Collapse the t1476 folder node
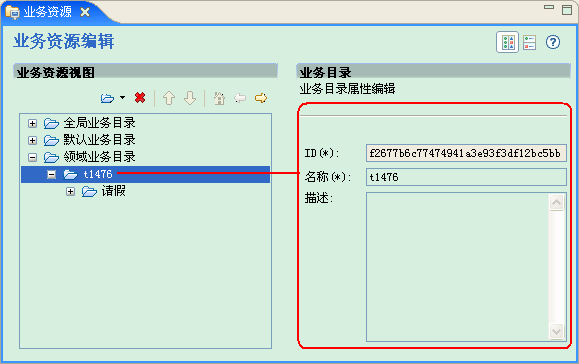 pos(52,175)
